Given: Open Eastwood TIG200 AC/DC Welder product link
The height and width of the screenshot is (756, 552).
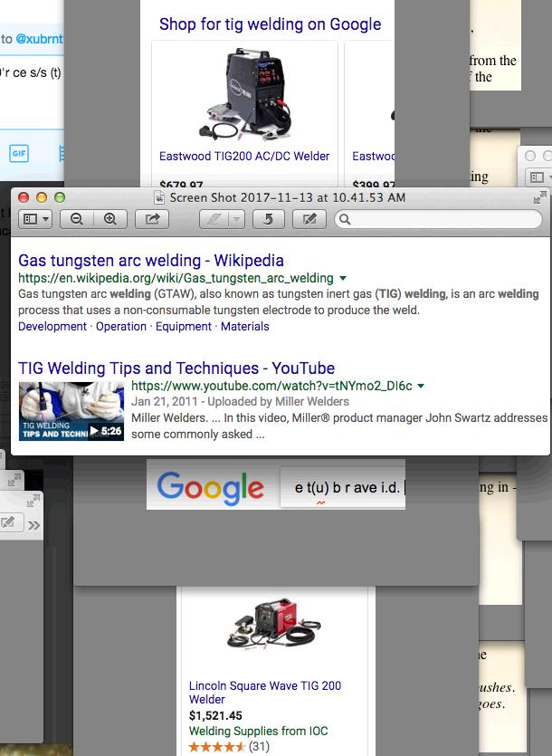Looking at the screenshot, I should (244, 157).
